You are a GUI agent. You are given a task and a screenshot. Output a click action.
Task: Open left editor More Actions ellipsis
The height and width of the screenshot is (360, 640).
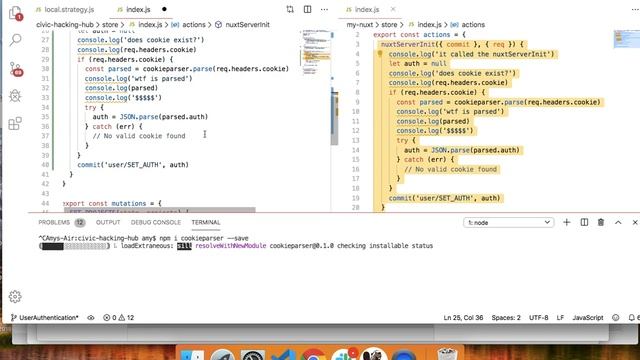point(324,9)
